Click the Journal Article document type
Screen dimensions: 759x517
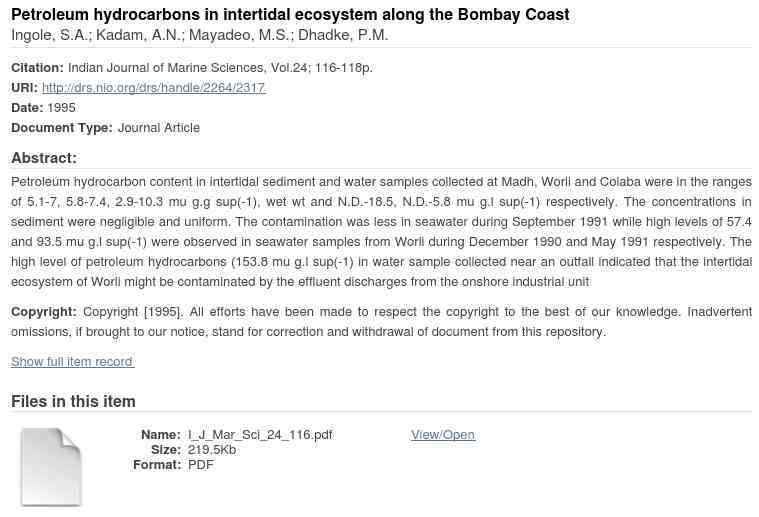[x=158, y=128]
